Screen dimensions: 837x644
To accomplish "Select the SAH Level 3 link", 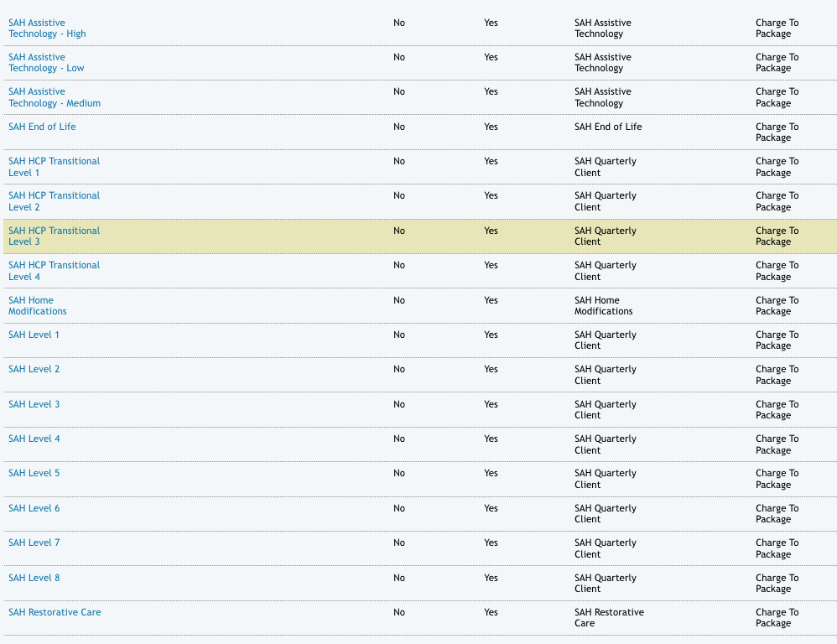I will click(34, 404).
